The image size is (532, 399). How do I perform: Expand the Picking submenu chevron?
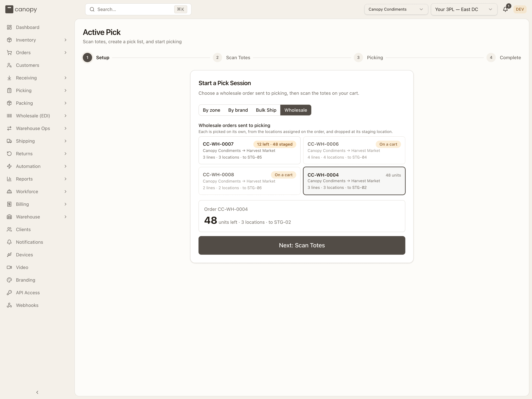click(x=65, y=90)
